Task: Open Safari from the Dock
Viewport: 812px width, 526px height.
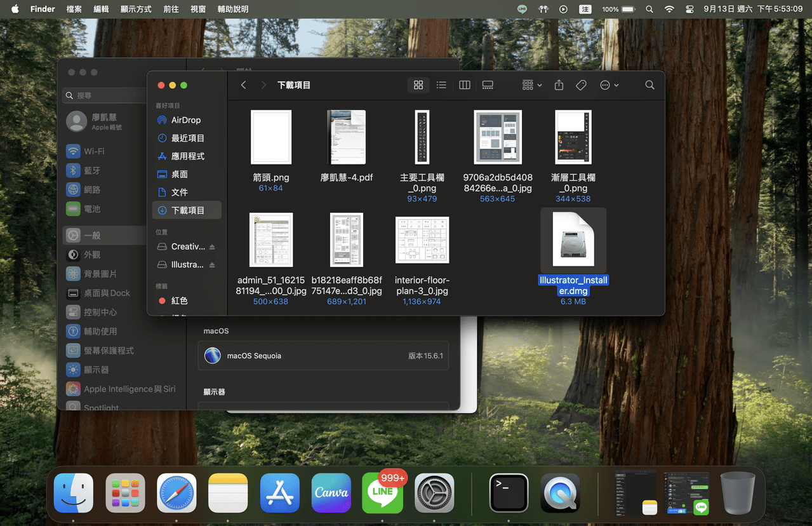Action: click(x=176, y=493)
